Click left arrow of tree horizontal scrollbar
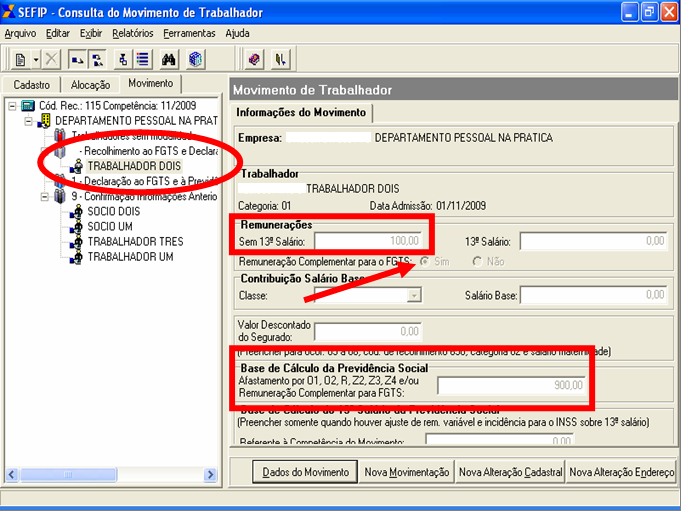 [x=12, y=475]
